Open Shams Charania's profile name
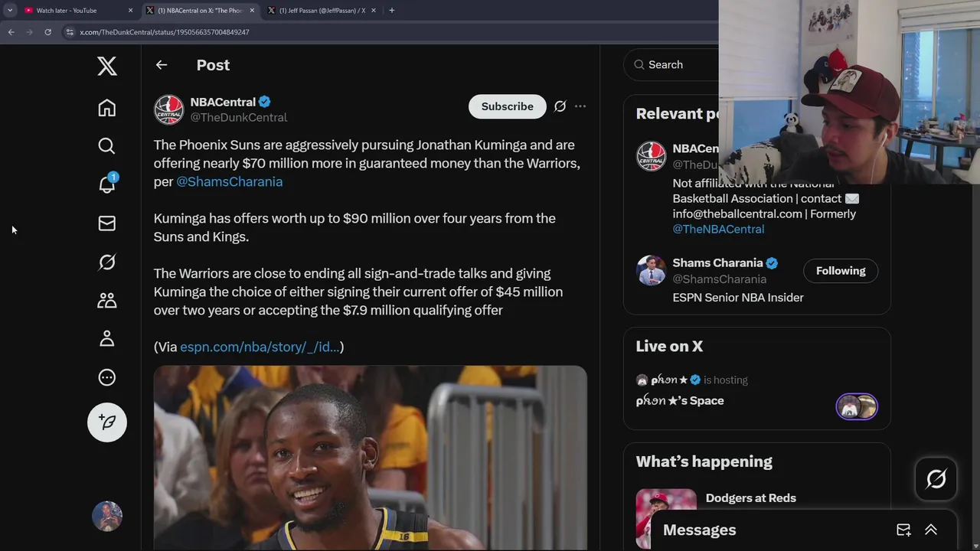The height and width of the screenshot is (551, 980). tap(717, 262)
